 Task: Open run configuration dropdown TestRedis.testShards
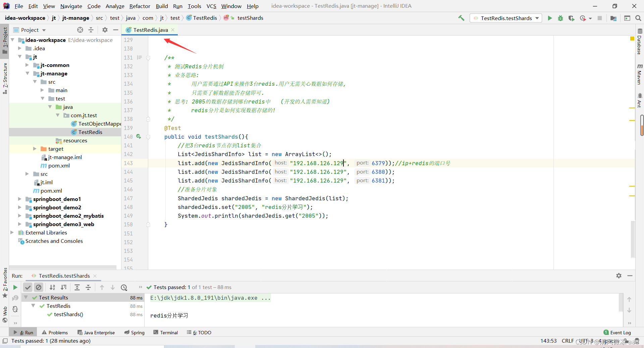pyautogui.click(x=506, y=18)
